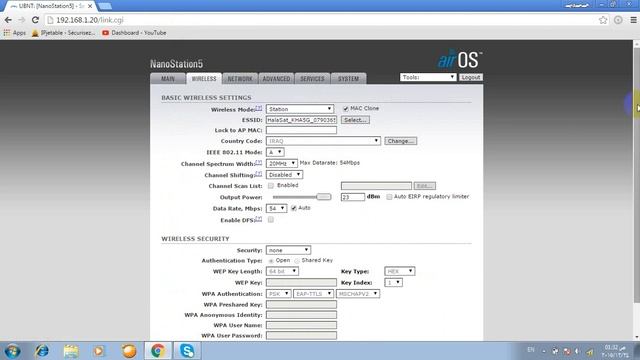Screen dimensions: 640x360
Task: Open Channel Spectrum Width dropdown
Action: (x=282, y=163)
